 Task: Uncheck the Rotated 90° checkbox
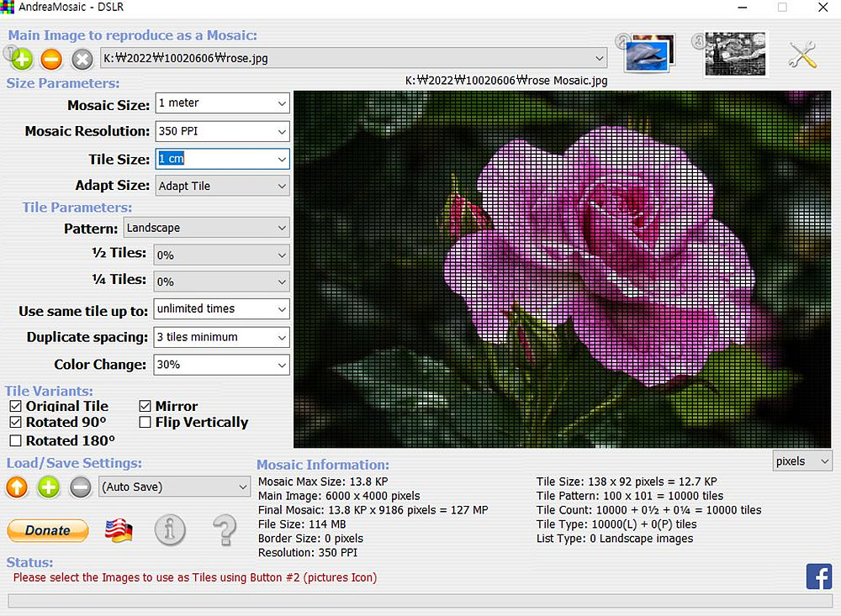point(15,422)
